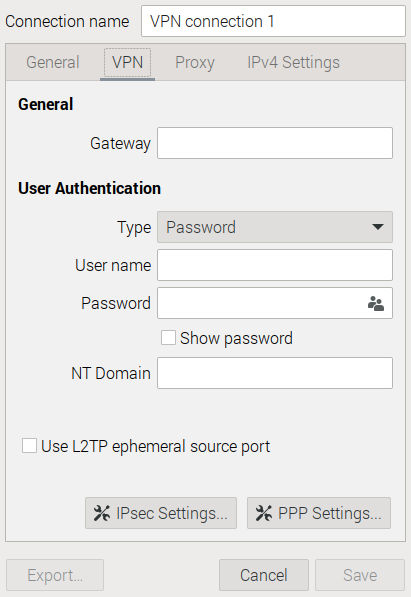Click into the Gateway input field
Screen dimensions: 411x597
[x=275, y=143]
